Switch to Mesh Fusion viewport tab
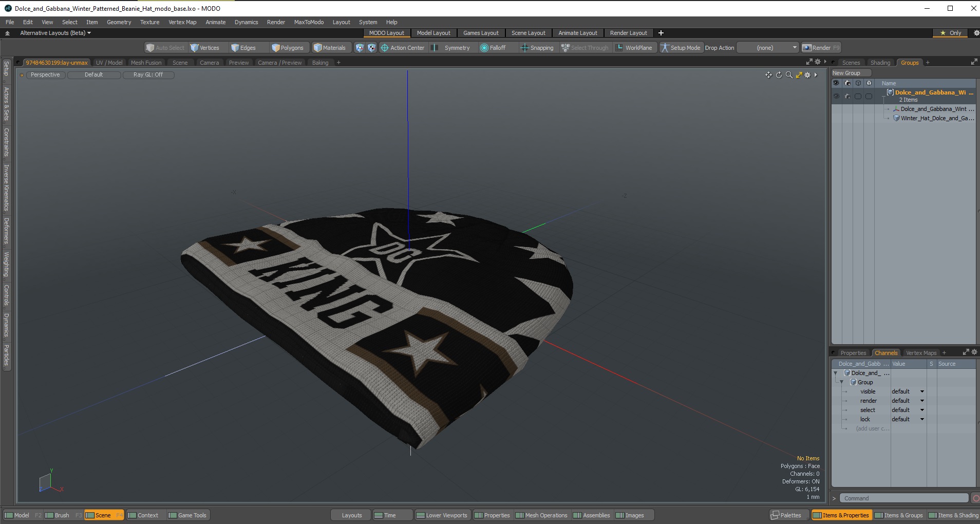 coord(146,63)
